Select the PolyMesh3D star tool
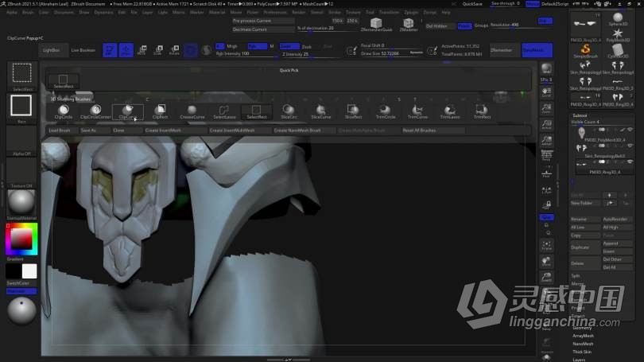The height and width of the screenshot is (362, 644). [617, 35]
